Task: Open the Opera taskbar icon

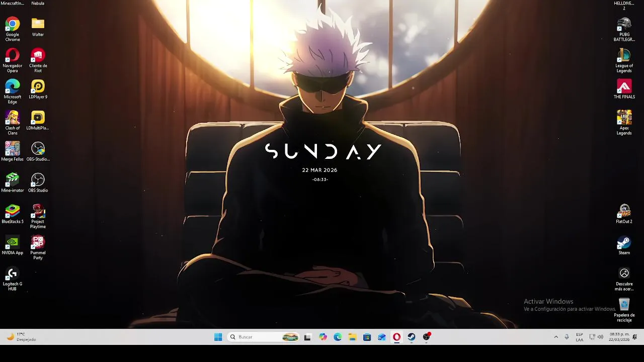Action: (x=396, y=337)
